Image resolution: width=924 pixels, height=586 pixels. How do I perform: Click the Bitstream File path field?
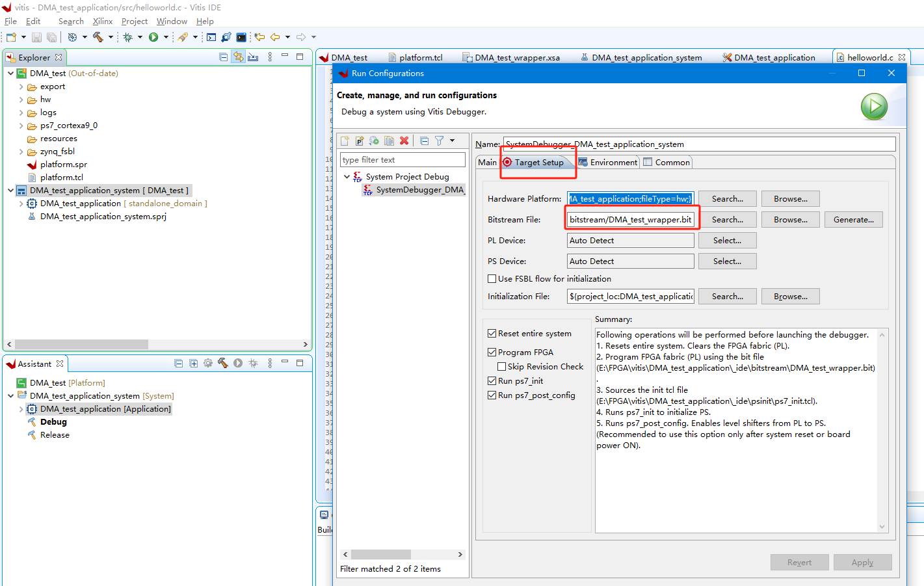pyautogui.click(x=630, y=220)
